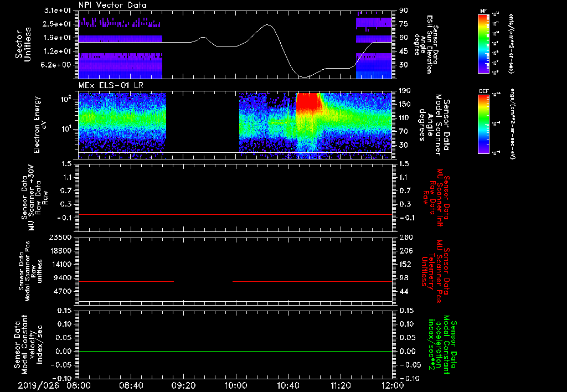The height and width of the screenshot is (392, 567).
Task: Click the 08:40 time axis tick label
Action: point(131,386)
